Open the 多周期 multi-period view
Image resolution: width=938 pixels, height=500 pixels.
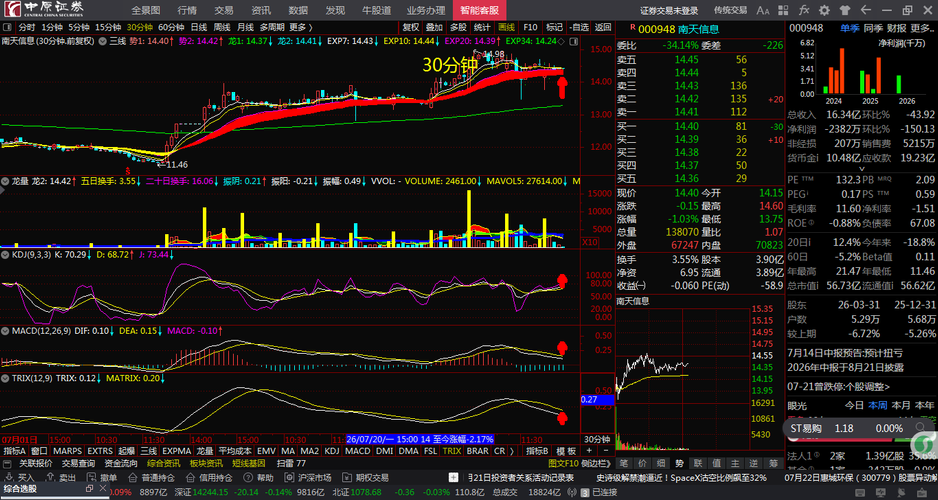coord(272,27)
